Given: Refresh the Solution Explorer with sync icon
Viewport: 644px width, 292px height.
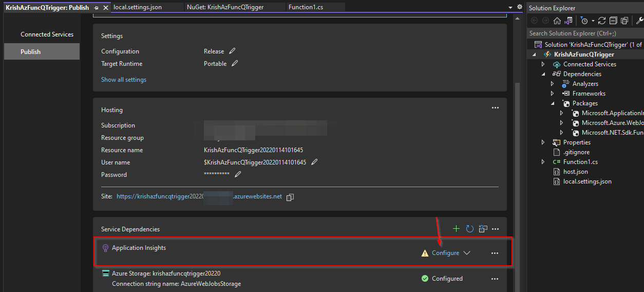Looking at the screenshot, I should [x=602, y=21].
